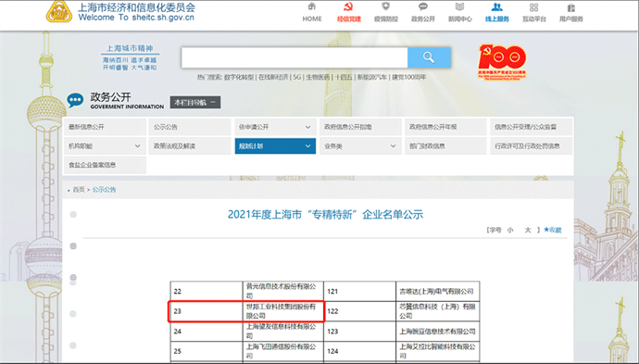The height and width of the screenshot is (364, 639).
Task: Click hot search term 生物医药
Action: 318,77
